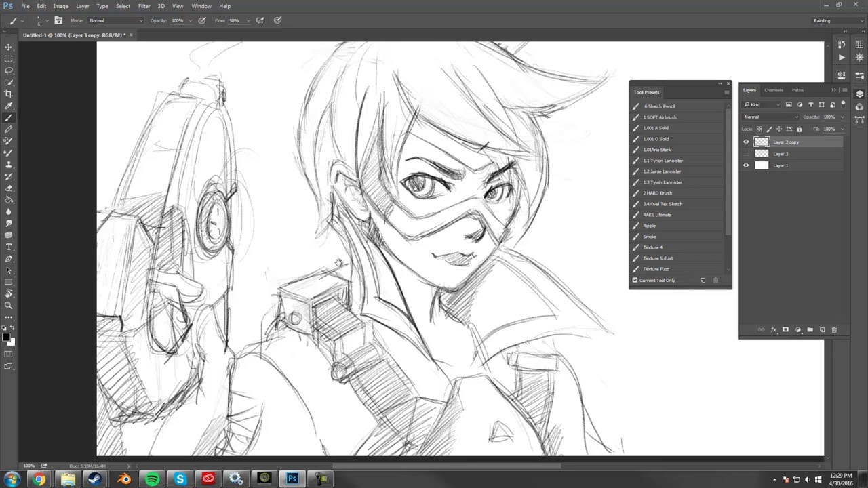Open the brush Mode dropdown
Image resolution: width=868 pixels, height=488 pixels.
coord(115,20)
